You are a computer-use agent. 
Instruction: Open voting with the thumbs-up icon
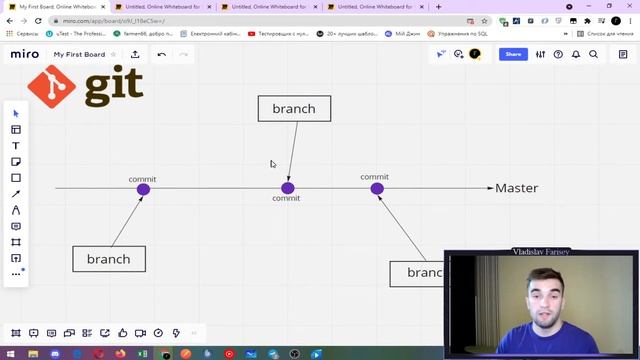(x=122, y=333)
